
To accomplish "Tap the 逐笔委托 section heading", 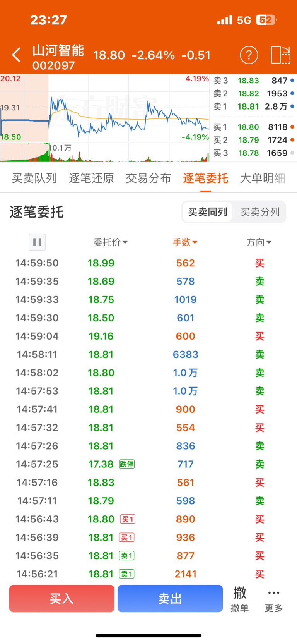I will pyautogui.click(x=37, y=212).
